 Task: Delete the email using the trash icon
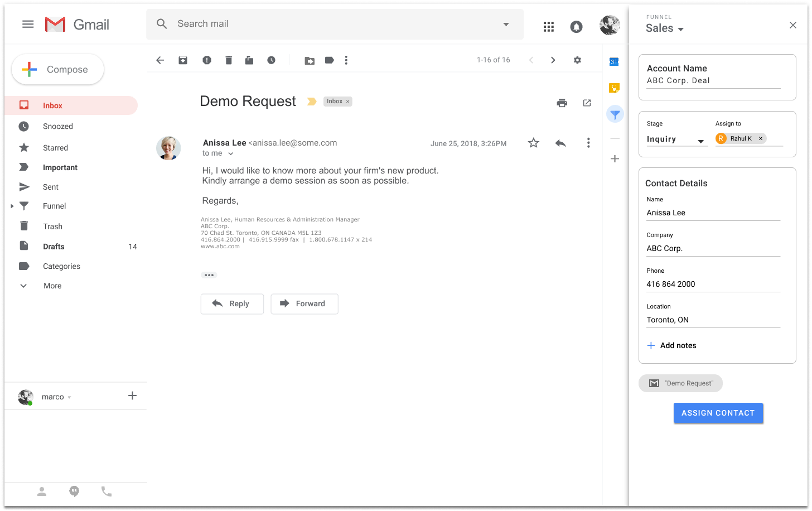[229, 60]
